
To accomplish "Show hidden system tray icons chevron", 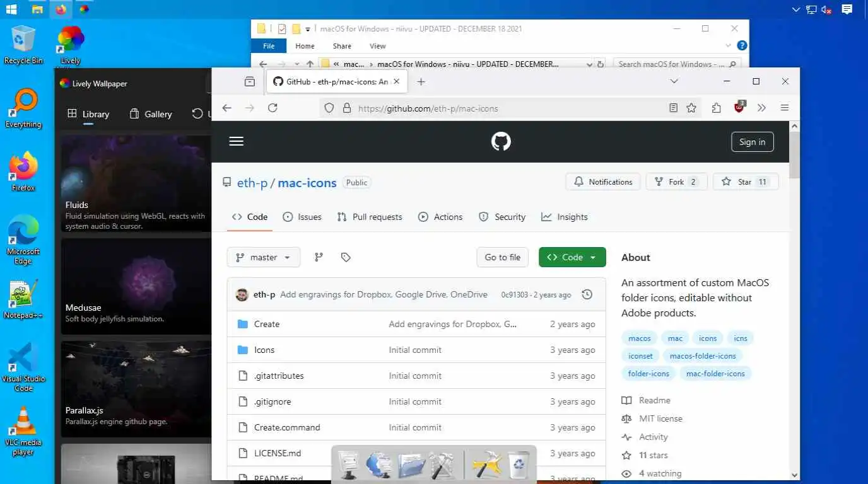I will tap(795, 9).
